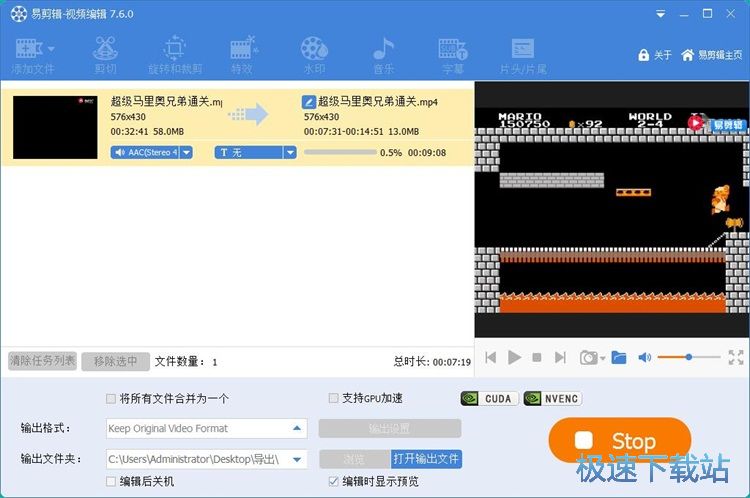Click the CUDA badge
Image resolution: width=750 pixels, height=498 pixels.
(x=489, y=398)
